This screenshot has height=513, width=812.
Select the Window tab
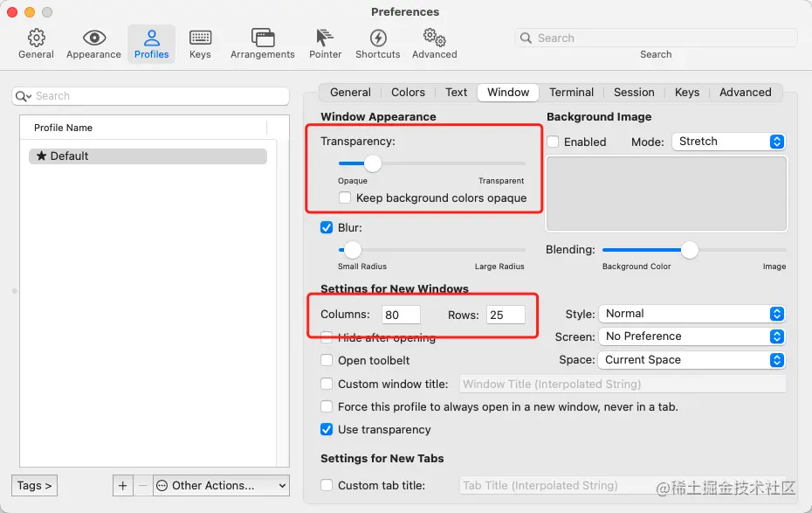click(x=508, y=93)
